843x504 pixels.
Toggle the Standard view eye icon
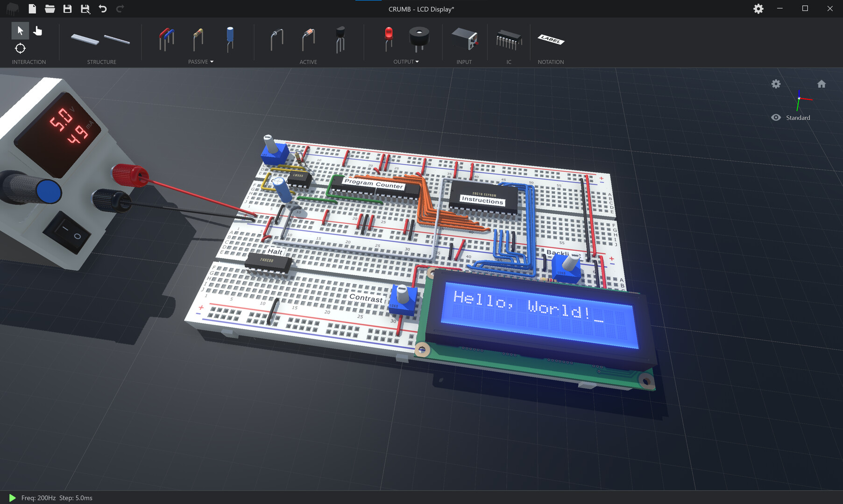pos(776,117)
